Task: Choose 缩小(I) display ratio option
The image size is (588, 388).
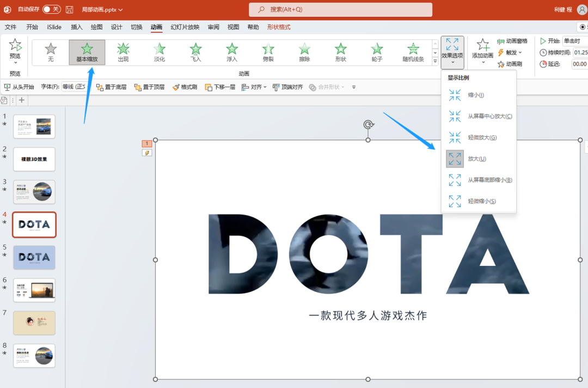Action: coord(479,95)
